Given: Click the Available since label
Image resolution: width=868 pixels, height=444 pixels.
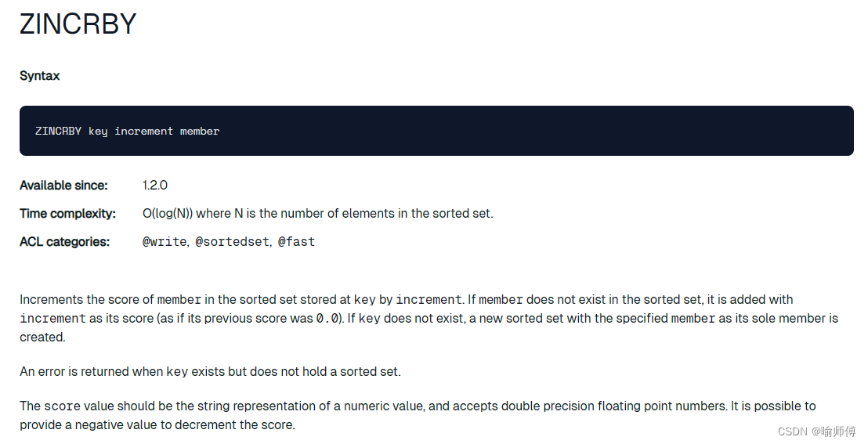Looking at the screenshot, I should pyautogui.click(x=63, y=186).
